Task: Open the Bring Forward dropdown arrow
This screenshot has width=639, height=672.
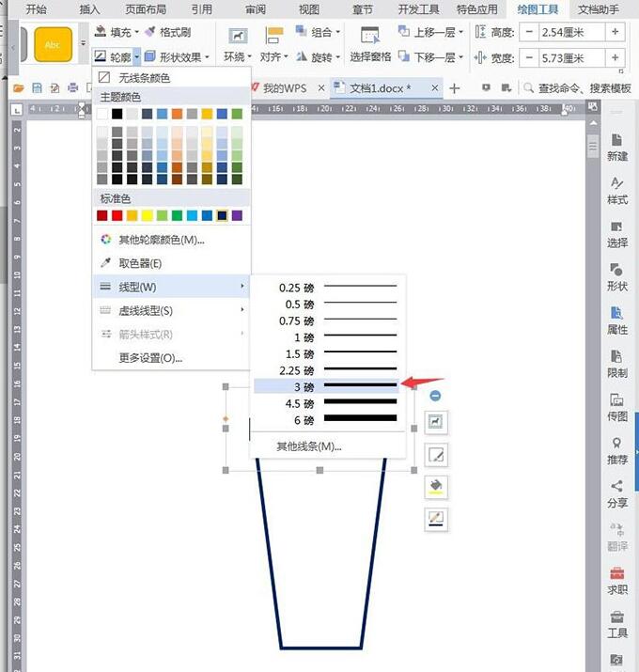Action: [x=460, y=32]
